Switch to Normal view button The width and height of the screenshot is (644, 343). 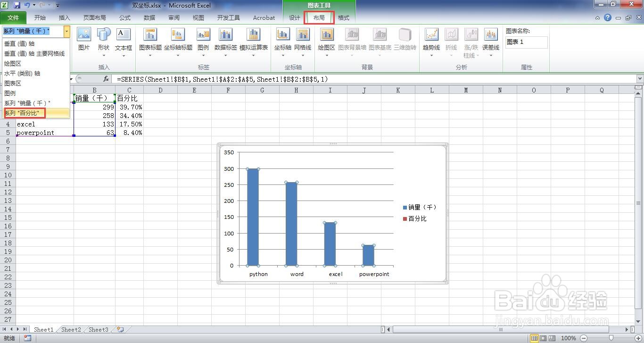(x=534, y=338)
